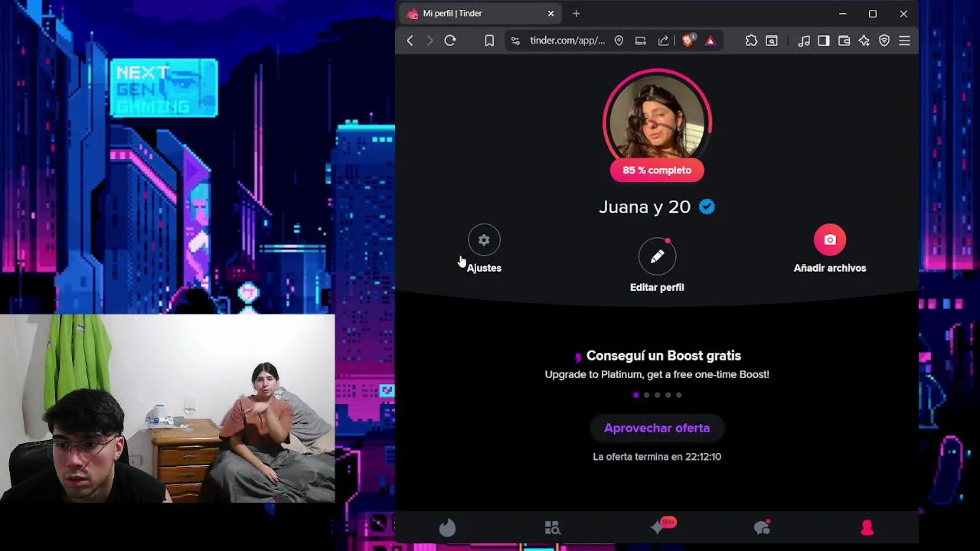Screen dimensions: 980x551
Task: Maximize the browser window
Action: coord(872,14)
